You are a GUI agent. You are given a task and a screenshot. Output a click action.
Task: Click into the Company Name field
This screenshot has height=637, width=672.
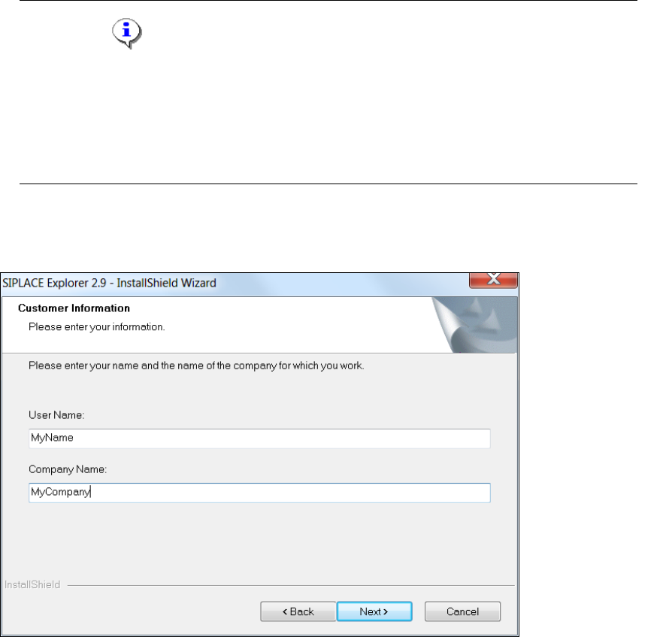coord(259,493)
